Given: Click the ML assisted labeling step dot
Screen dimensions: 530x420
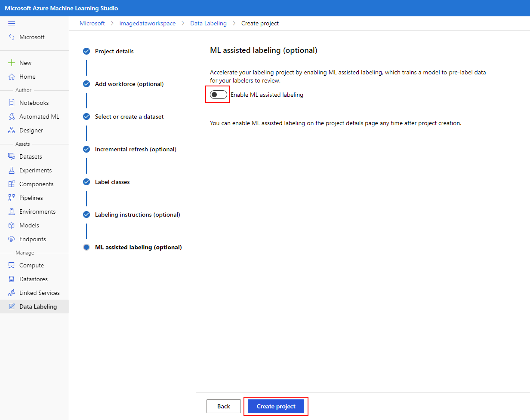Looking at the screenshot, I should (86, 247).
